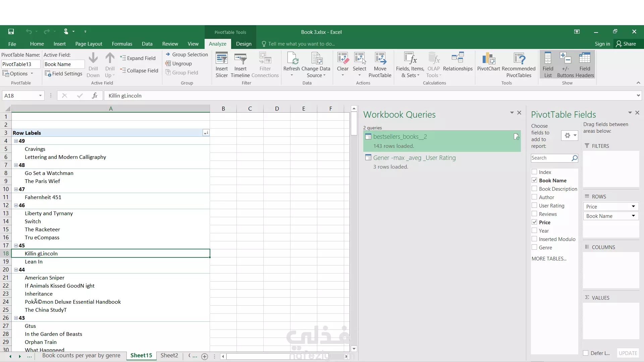Switch to the Home ribbon tab
644x362 pixels.
37,44
